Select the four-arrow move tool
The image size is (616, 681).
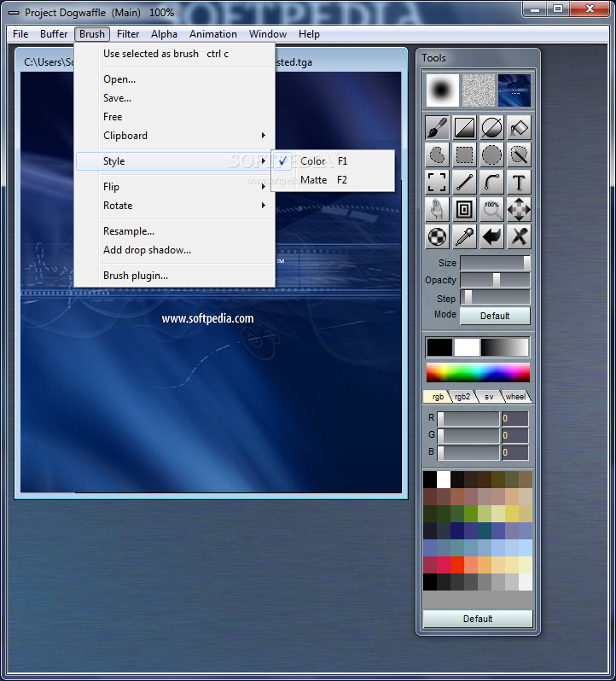(x=519, y=209)
